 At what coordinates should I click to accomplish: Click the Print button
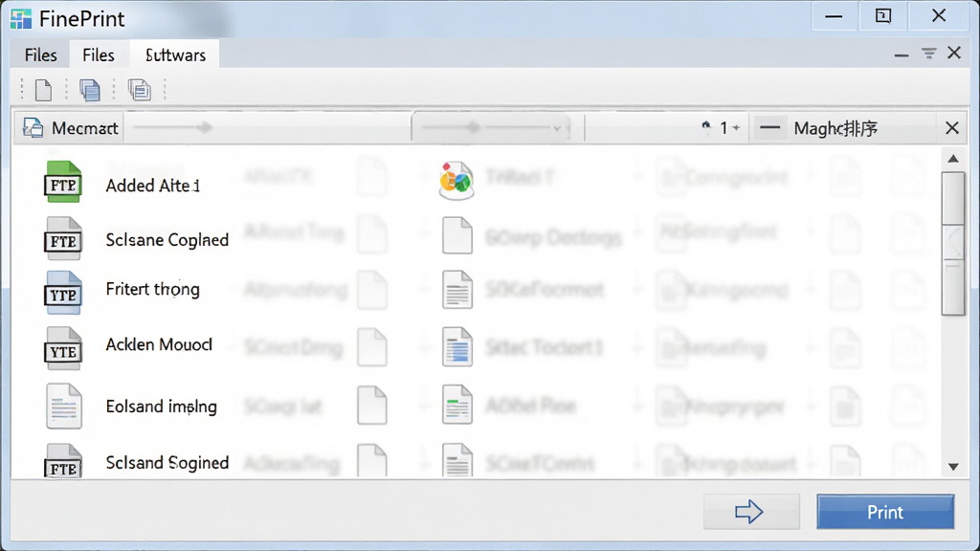[885, 512]
